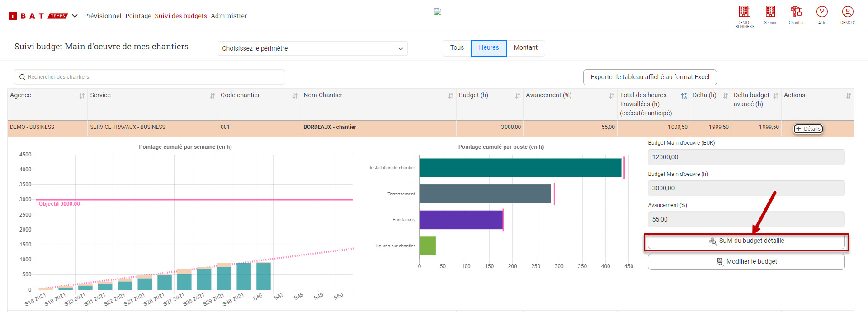This screenshot has height=312, width=868.
Task: Expand the Choisissez le périmètre dropdown
Action: tap(312, 48)
